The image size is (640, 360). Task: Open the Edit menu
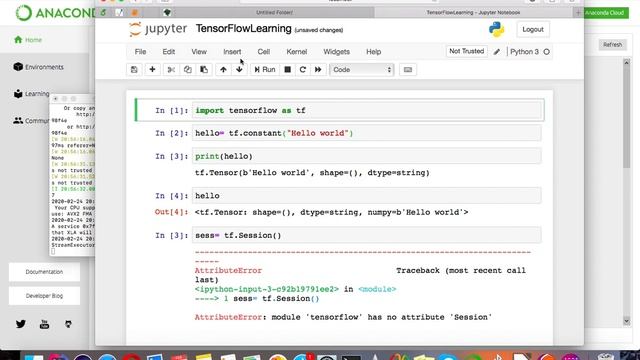click(169, 52)
